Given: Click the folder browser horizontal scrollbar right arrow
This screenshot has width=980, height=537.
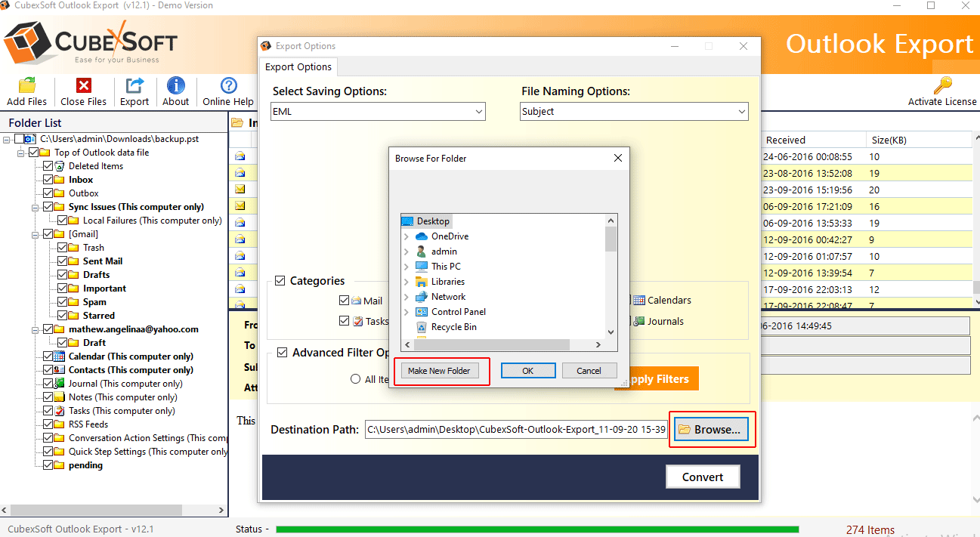Looking at the screenshot, I should click(598, 344).
